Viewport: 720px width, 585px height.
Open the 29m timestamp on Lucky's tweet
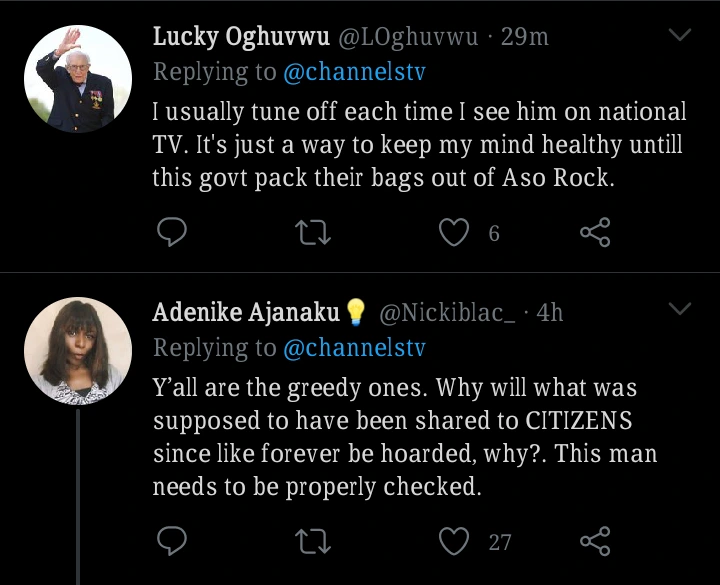(x=524, y=37)
